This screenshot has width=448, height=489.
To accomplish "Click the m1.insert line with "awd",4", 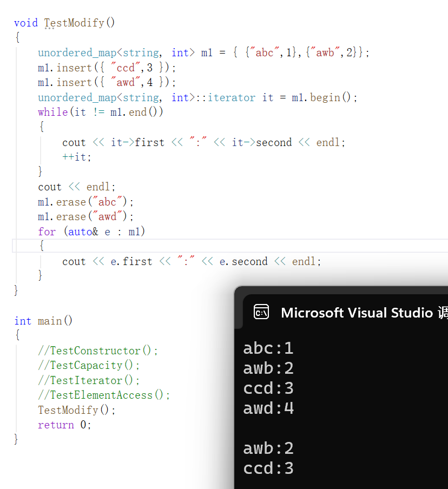I will click(x=107, y=82).
